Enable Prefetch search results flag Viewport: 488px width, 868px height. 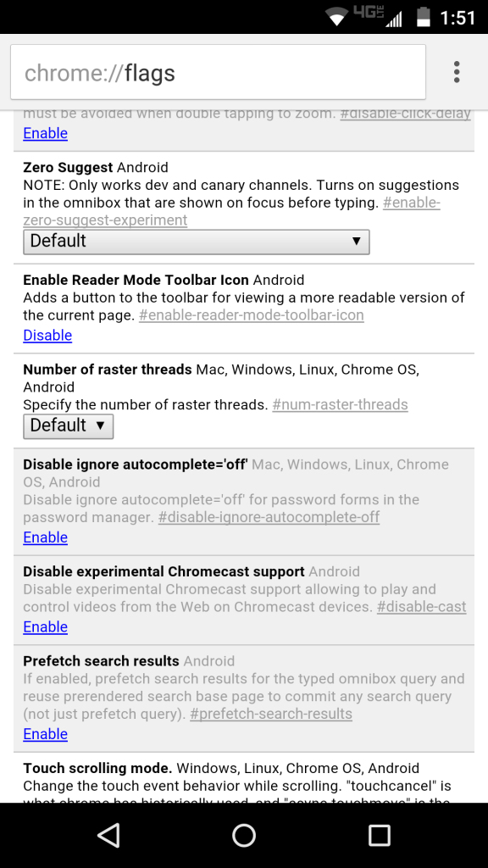coord(46,734)
